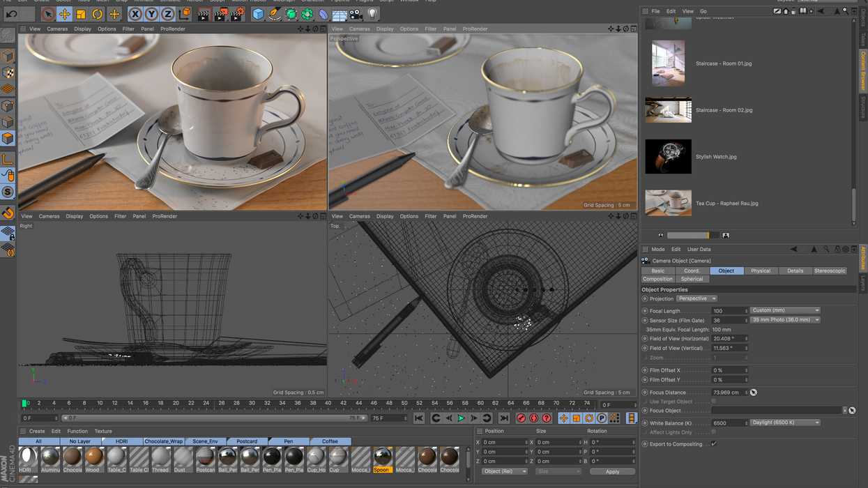Toggle Position keyframe recording
This screenshot has height=488, width=868.
(x=563, y=418)
